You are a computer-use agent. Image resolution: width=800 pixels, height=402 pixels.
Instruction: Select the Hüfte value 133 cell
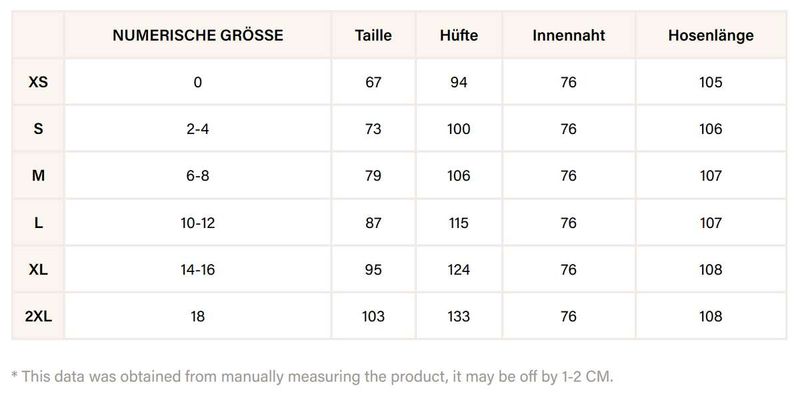click(x=459, y=317)
